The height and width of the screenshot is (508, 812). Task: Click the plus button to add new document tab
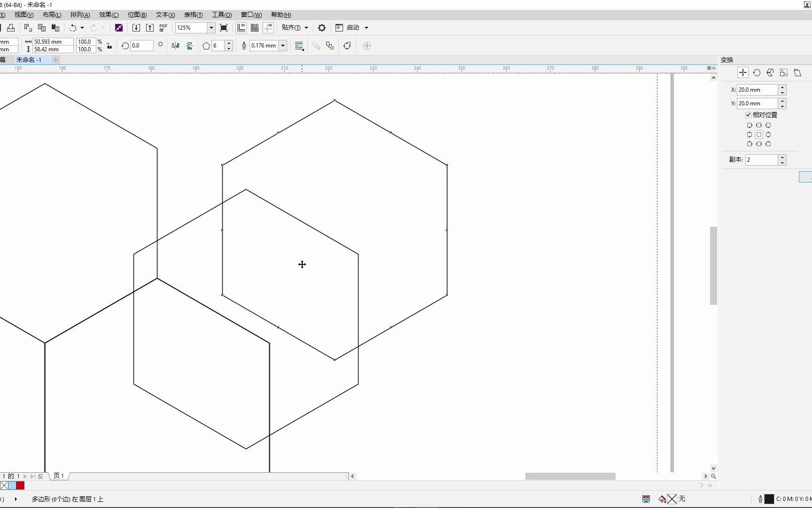click(55, 60)
